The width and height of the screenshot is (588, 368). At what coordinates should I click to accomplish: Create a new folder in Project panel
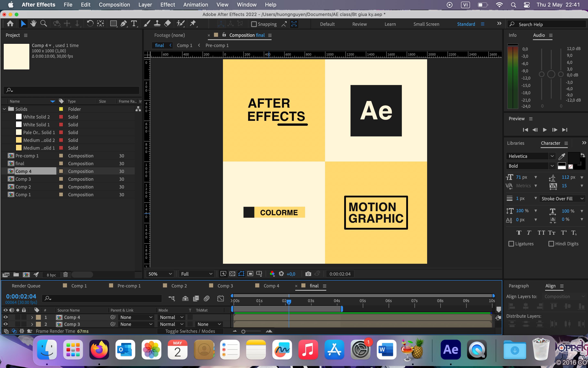pyautogui.click(x=16, y=275)
